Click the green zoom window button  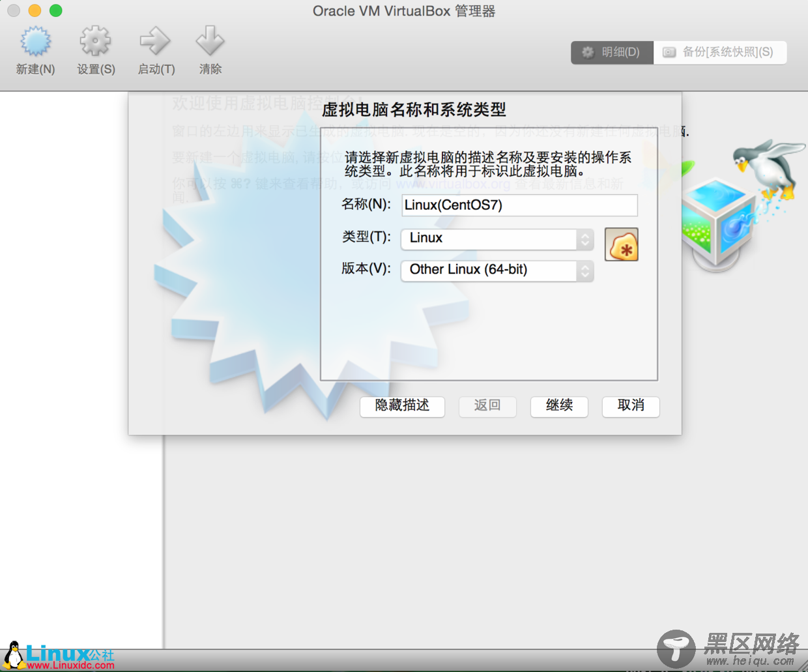click(56, 10)
